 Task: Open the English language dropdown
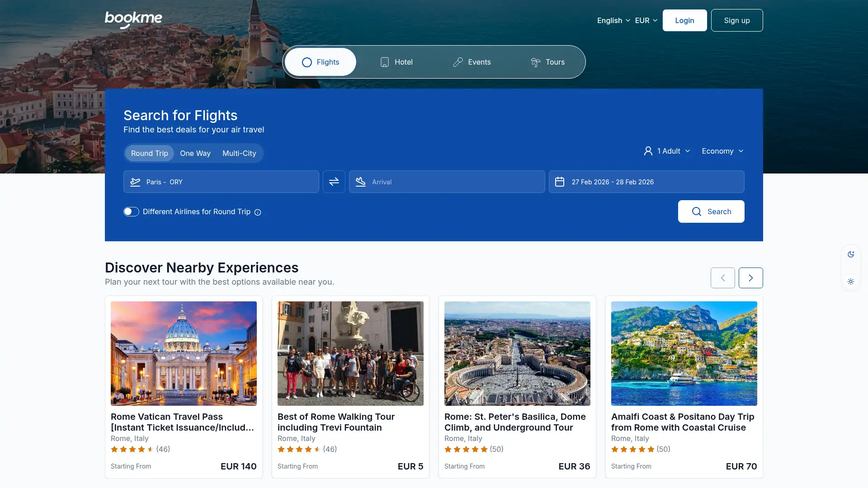pos(613,20)
